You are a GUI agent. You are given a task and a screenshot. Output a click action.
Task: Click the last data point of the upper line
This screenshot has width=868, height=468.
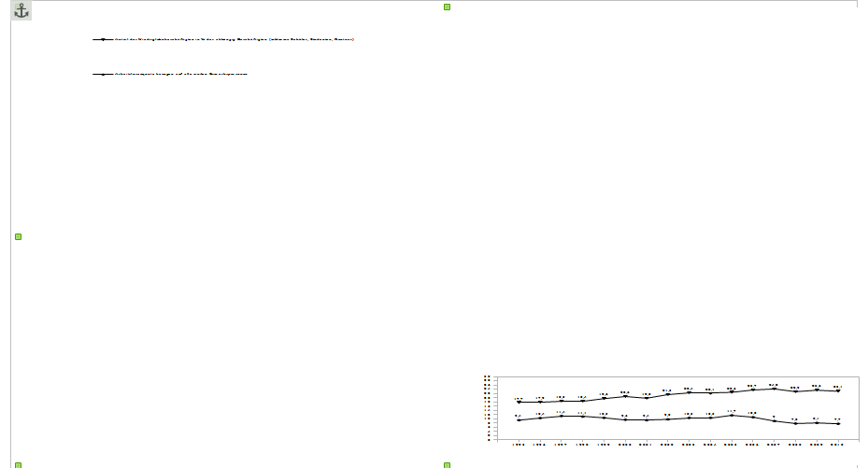(838, 391)
